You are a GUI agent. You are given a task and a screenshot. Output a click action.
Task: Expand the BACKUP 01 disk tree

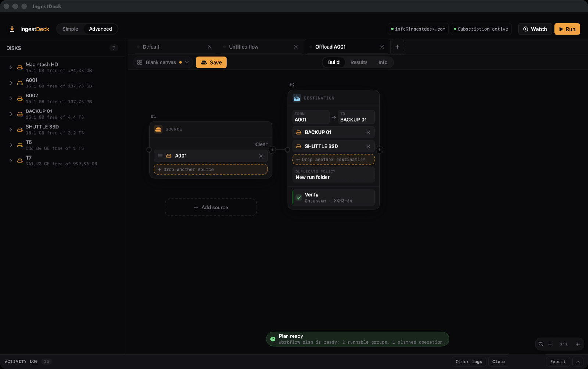[x=11, y=114]
